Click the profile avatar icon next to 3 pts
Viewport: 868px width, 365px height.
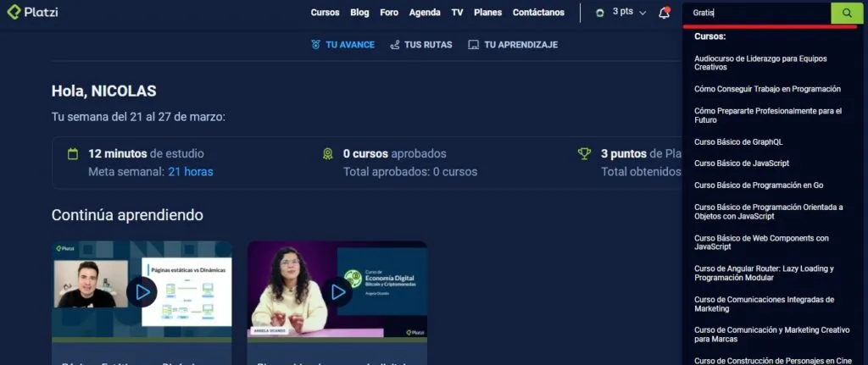600,13
